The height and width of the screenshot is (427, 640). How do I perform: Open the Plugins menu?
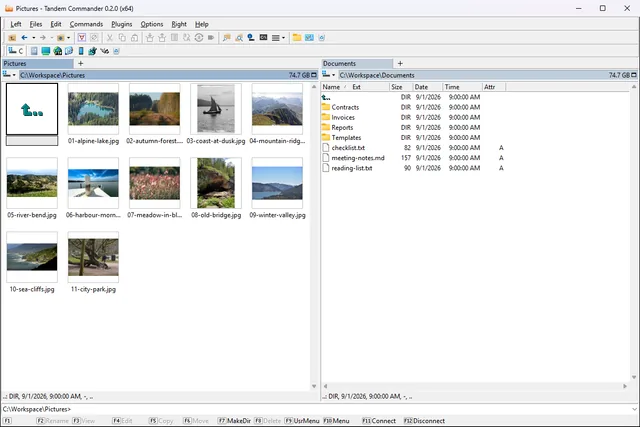point(122,24)
